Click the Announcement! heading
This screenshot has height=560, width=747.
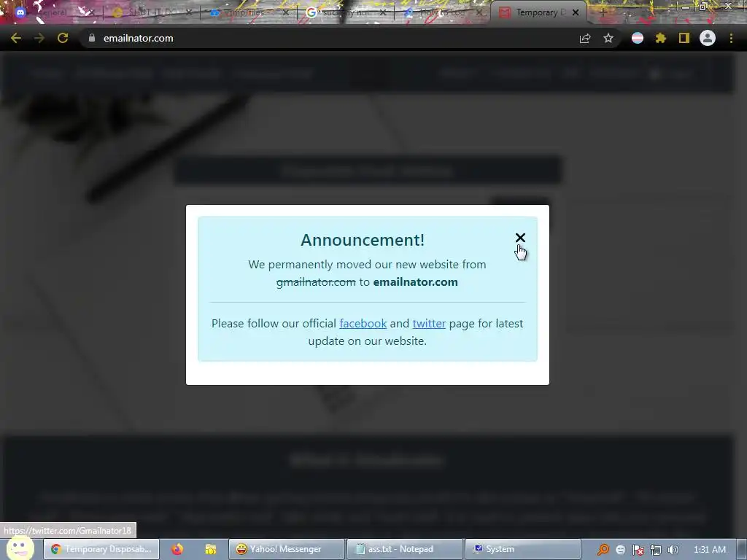[x=362, y=240]
